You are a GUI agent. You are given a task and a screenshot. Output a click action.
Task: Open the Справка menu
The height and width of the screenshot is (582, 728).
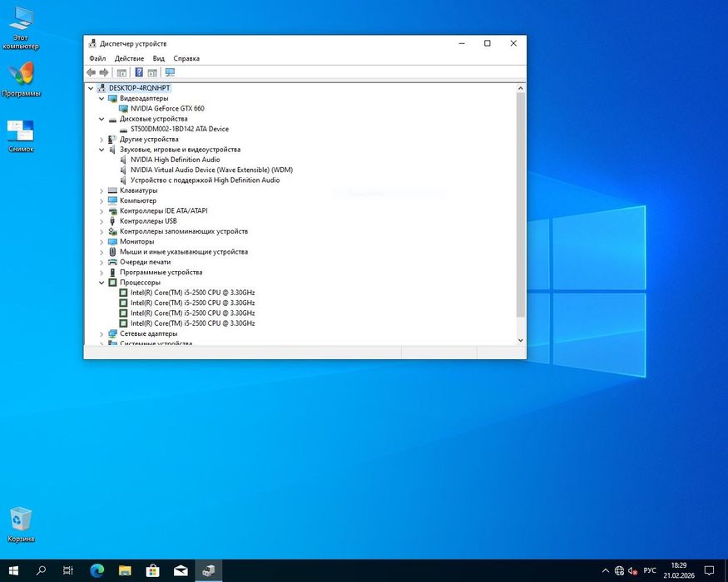[x=186, y=58]
